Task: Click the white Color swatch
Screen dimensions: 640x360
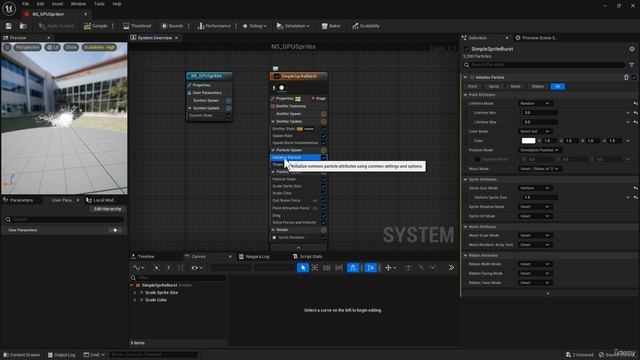Action: coord(528,141)
